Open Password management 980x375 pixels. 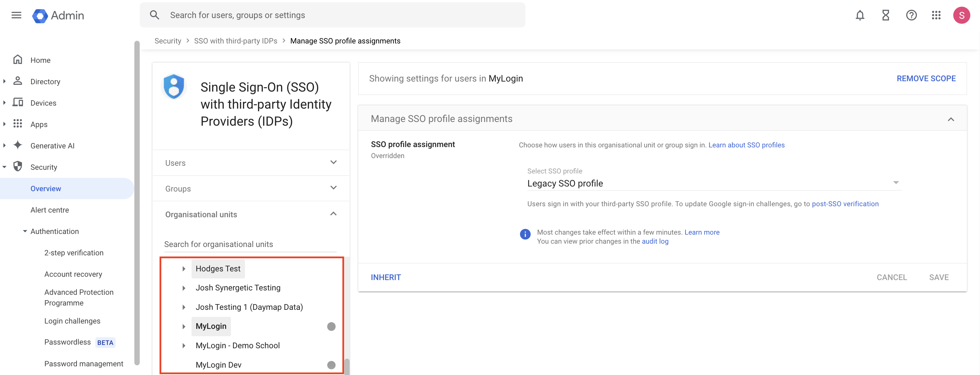click(x=84, y=364)
